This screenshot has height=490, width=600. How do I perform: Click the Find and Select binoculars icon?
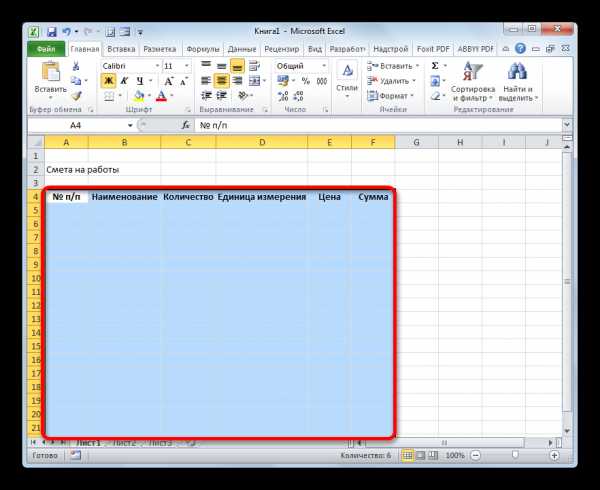(x=516, y=71)
